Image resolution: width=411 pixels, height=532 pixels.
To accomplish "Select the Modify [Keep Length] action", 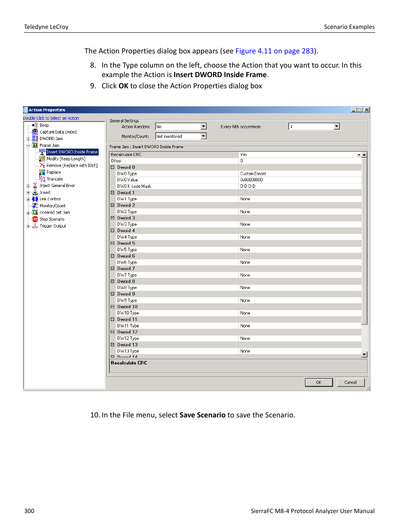I will [x=66, y=159].
